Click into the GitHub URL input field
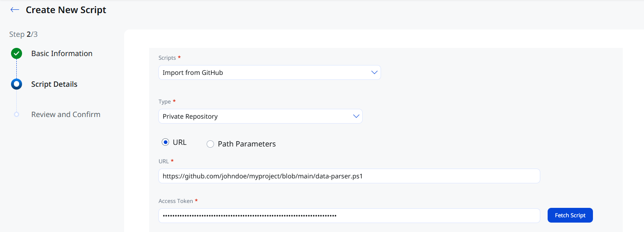 349,176
